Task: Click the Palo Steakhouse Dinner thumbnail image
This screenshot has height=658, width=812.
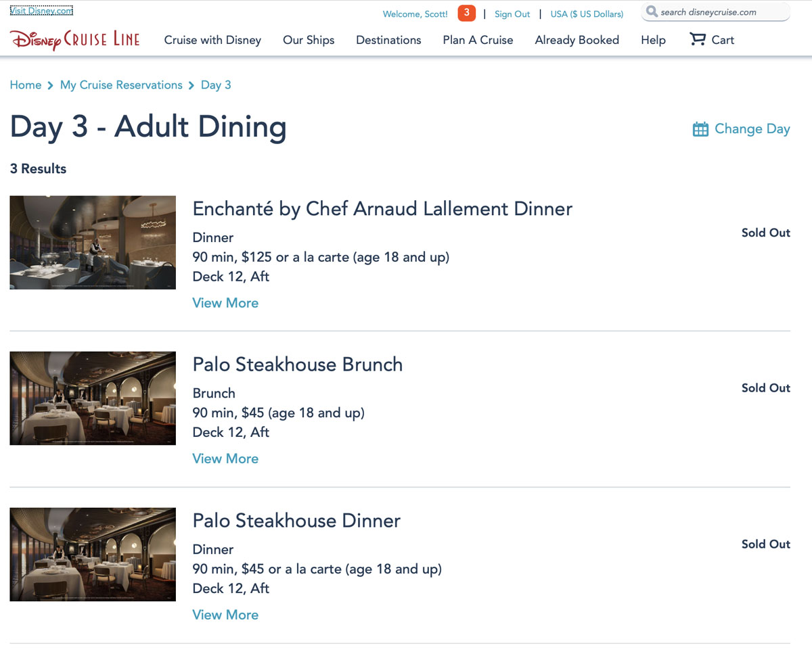Action: tap(93, 555)
